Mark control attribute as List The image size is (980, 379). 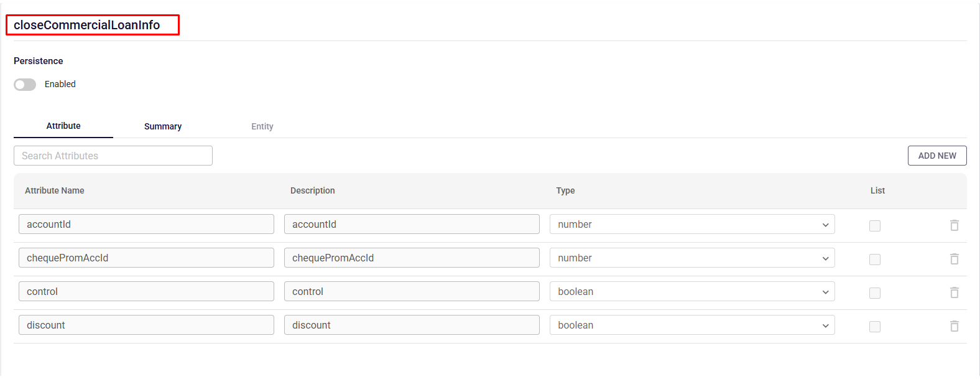coord(874,293)
